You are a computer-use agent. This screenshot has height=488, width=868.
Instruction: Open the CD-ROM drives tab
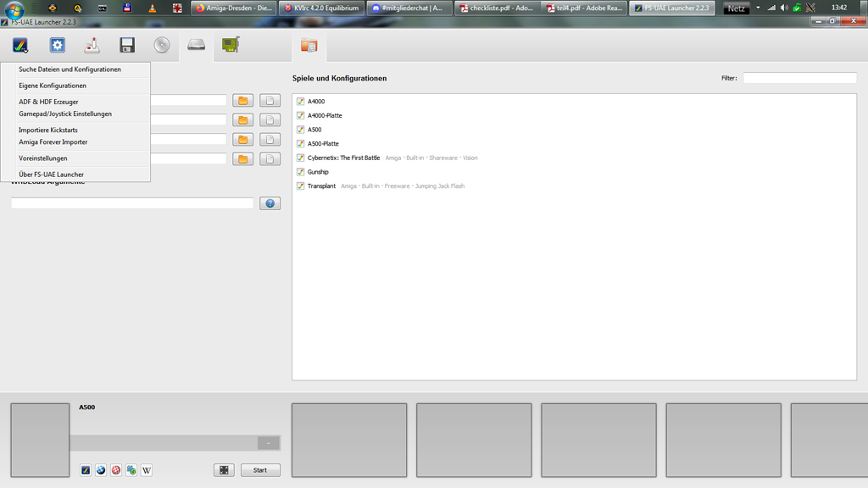[162, 46]
